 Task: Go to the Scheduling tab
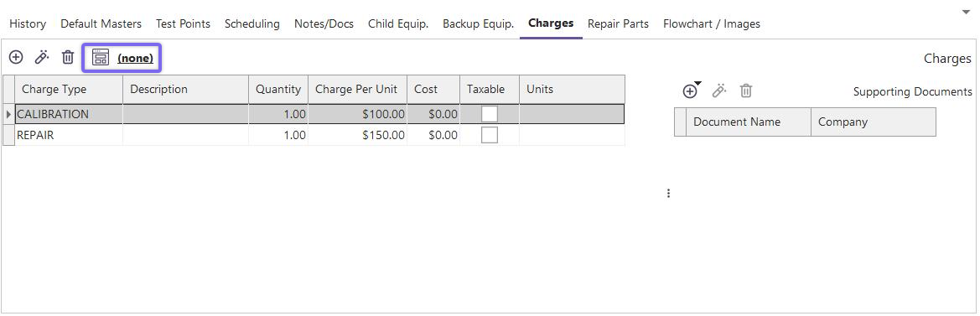(251, 23)
